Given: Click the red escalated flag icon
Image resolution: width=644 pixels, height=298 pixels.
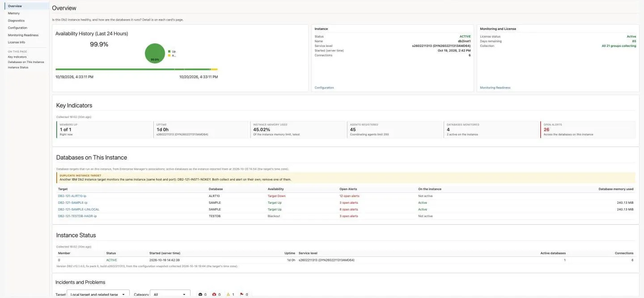Looking at the screenshot, I should (242, 294).
